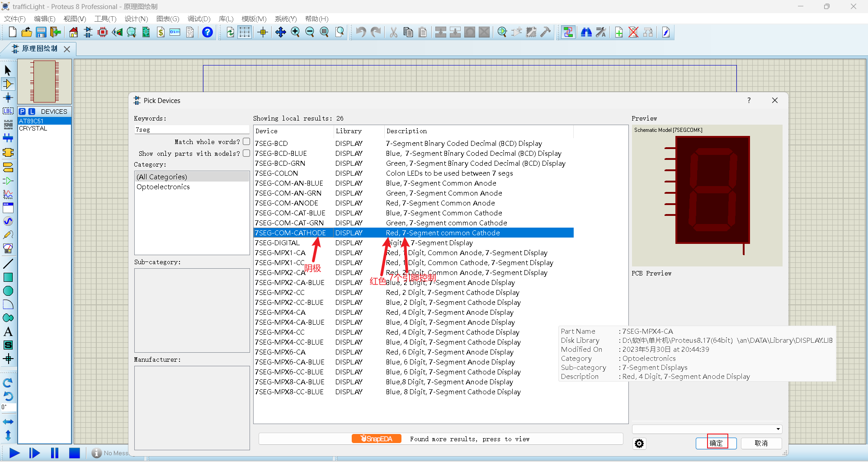Open the 文件(F) menu
Image resolution: width=868 pixels, height=462 pixels.
15,19
